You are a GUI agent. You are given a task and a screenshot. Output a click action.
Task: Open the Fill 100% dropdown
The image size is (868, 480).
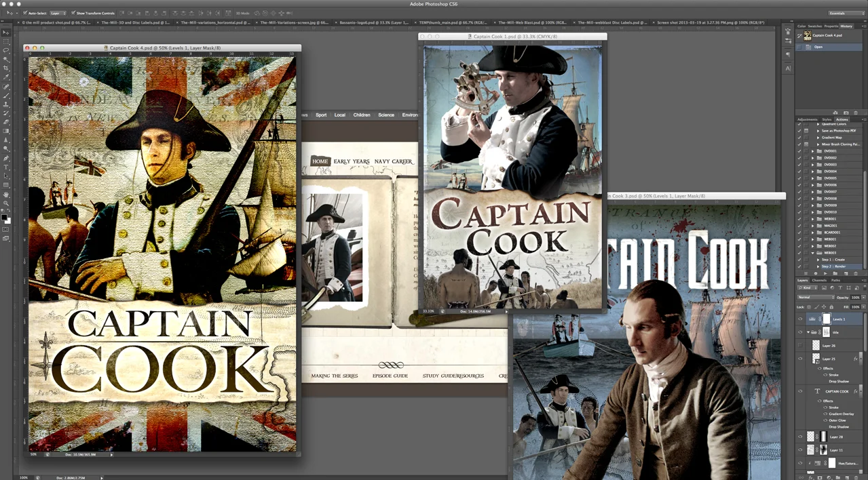coord(863,306)
